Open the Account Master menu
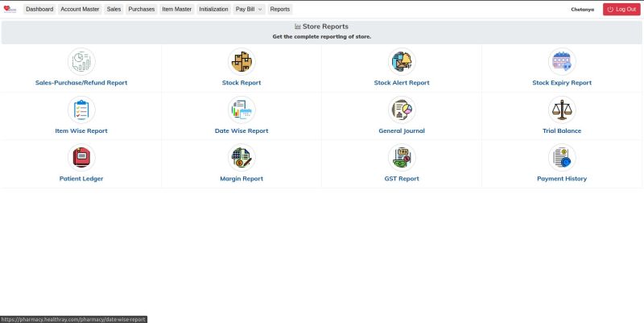Viewport: 644px width, 323px height. point(80,9)
